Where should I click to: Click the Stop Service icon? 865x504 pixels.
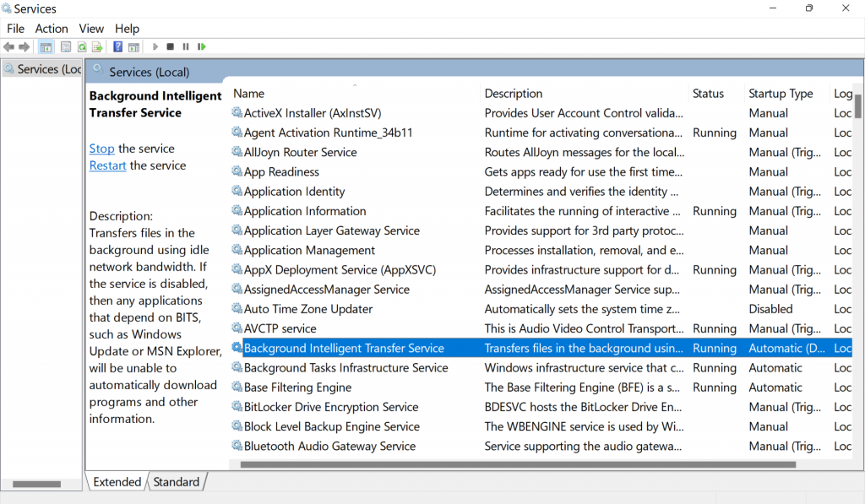pos(171,46)
